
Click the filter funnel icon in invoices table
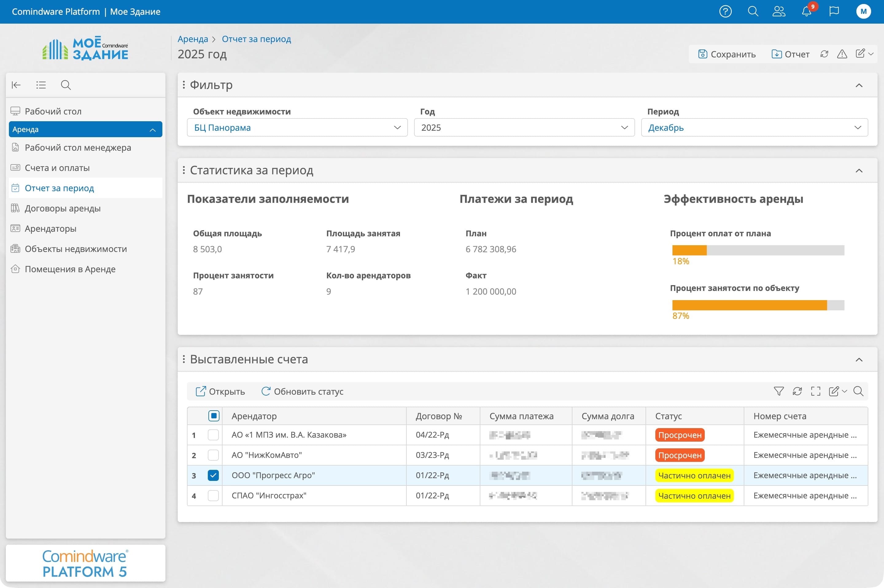(x=779, y=392)
